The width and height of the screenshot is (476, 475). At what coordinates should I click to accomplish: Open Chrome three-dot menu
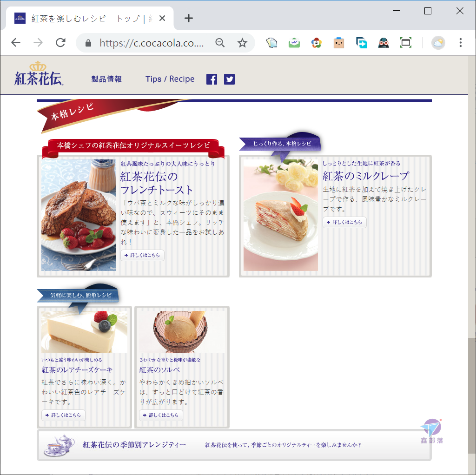461,43
